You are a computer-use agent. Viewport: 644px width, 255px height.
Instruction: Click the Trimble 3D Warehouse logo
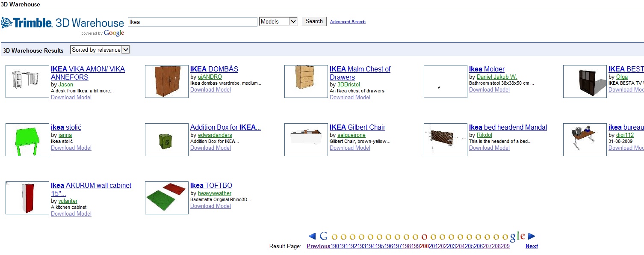tap(63, 26)
